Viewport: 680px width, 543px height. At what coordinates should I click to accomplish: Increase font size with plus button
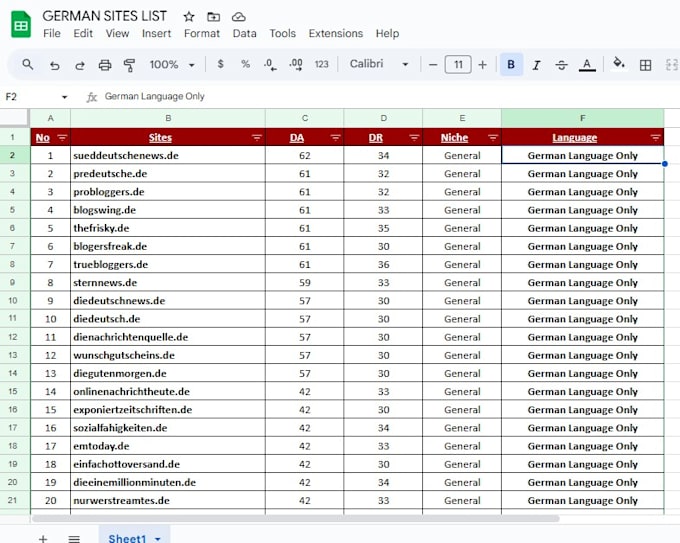(482, 65)
